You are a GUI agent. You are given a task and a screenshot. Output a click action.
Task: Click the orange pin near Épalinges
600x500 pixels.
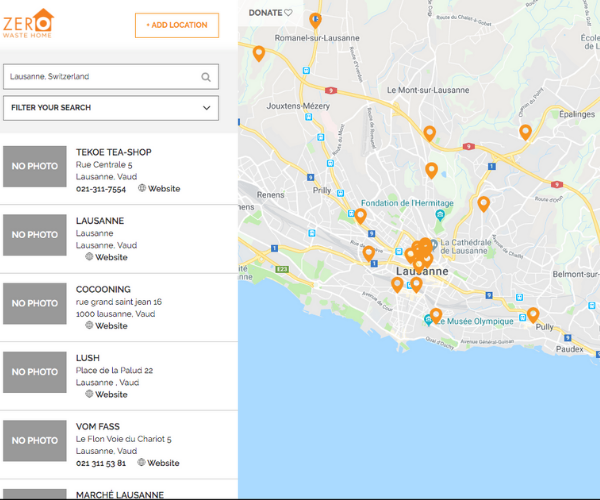pyautogui.click(x=525, y=132)
